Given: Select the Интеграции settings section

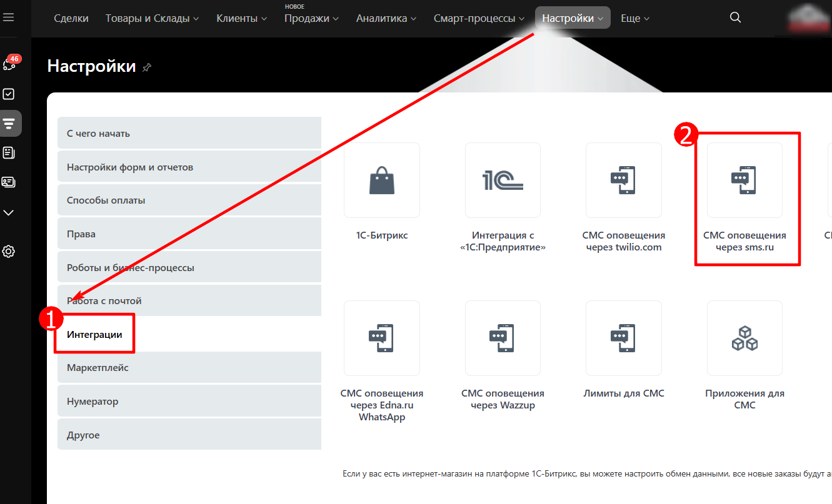Looking at the screenshot, I should tap(95, 335).
